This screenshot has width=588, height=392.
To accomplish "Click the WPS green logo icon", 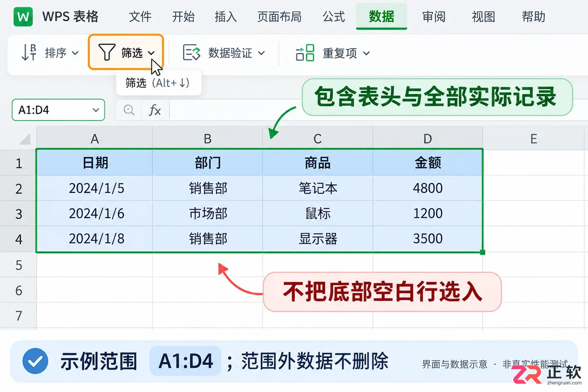I will click(23, 16).
